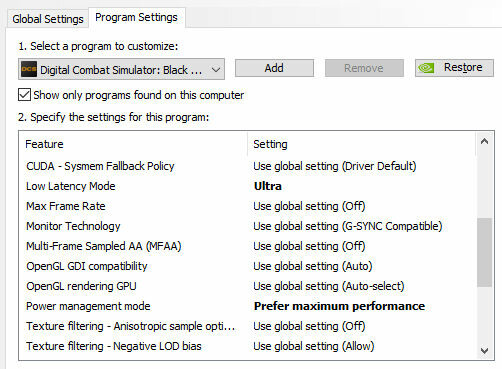Open the Digital Combat Simulator program dropdown
This screenshot has width=502, height=369.
click(x=121, y=69)
